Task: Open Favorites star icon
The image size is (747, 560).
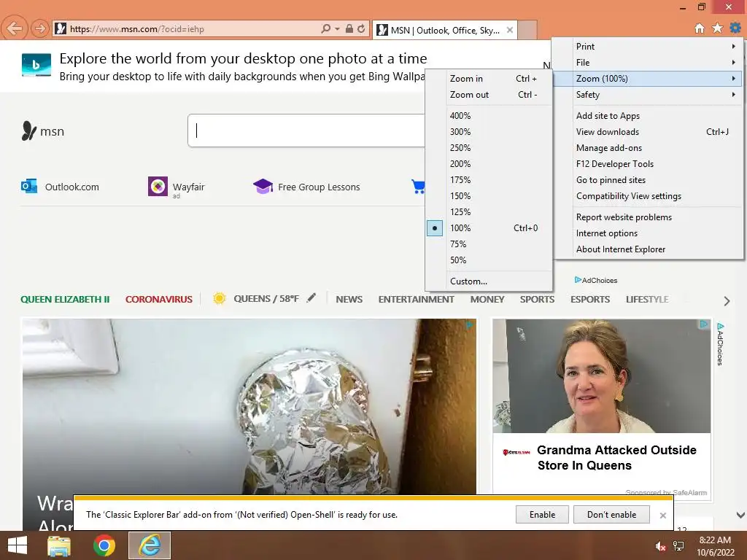Action: [718, 28]
